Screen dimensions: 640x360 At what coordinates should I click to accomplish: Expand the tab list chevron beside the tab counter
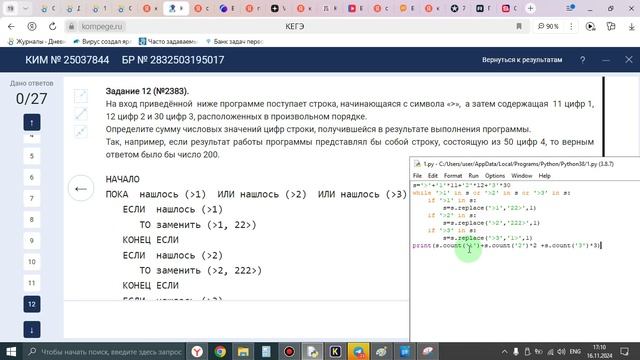click(25, 8)
